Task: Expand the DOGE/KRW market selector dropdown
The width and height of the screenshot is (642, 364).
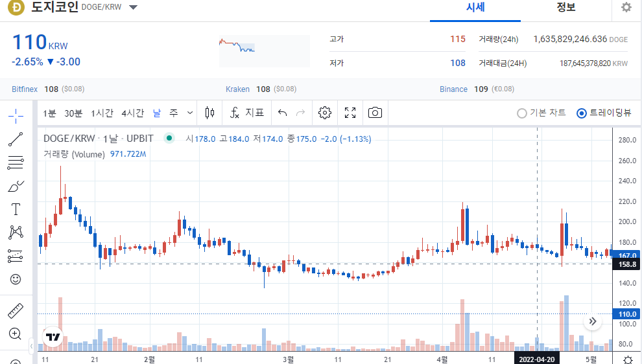Action: pos(133,7)
